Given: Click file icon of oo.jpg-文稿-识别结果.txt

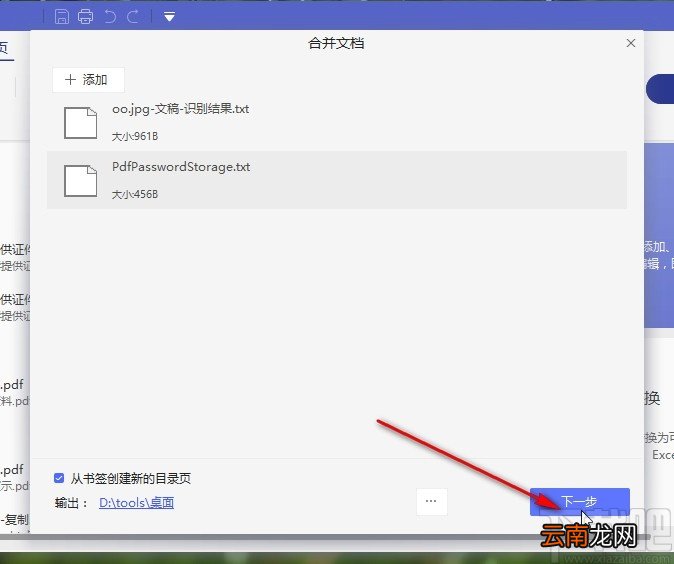Looking at the screenshot, I should tap(80, 123).
